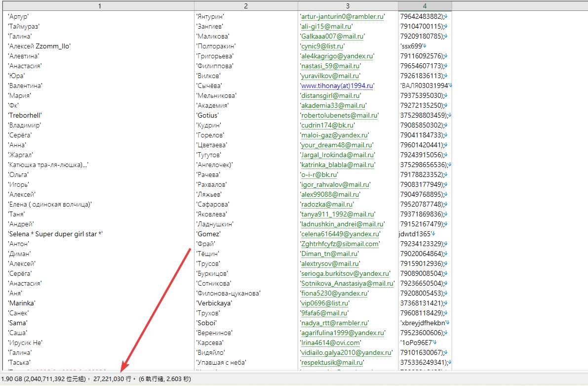The width and height of the screenshot is (588, 386).
Task: Follow the Diman_tn@mail.ru link
Action: coord(329,254)
